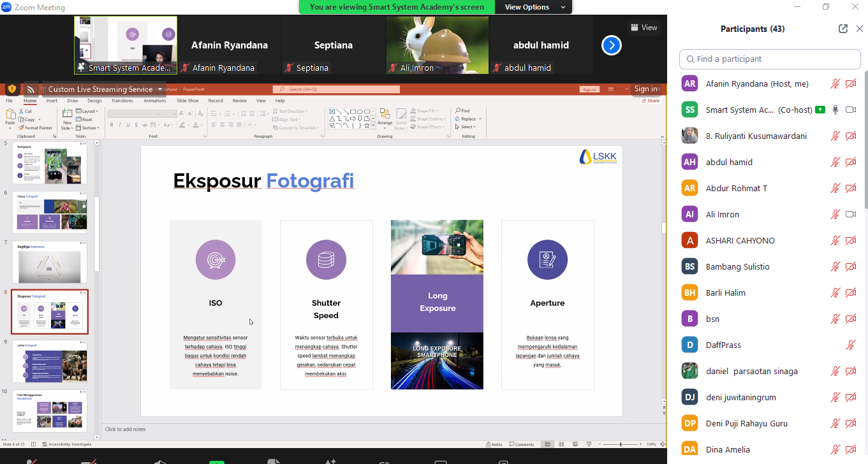The height and width of the screenshot is (464, 868).
Task: Close the Participants panel
Action: coord(860,29)
